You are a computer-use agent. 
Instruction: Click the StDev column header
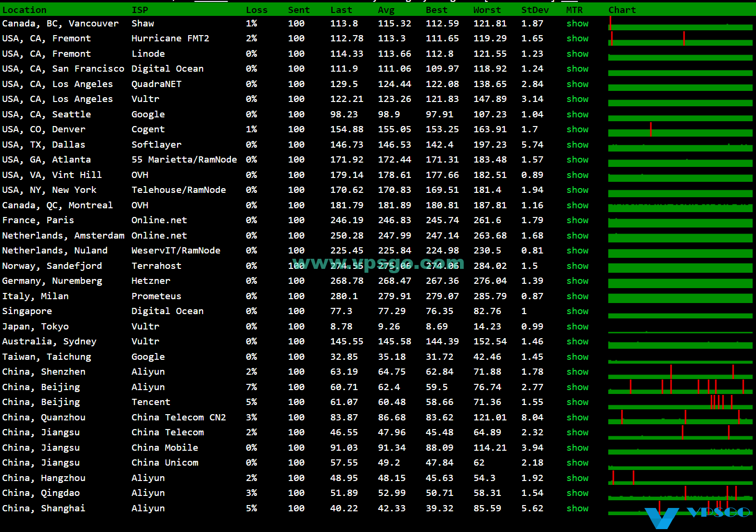click(535, 10)
